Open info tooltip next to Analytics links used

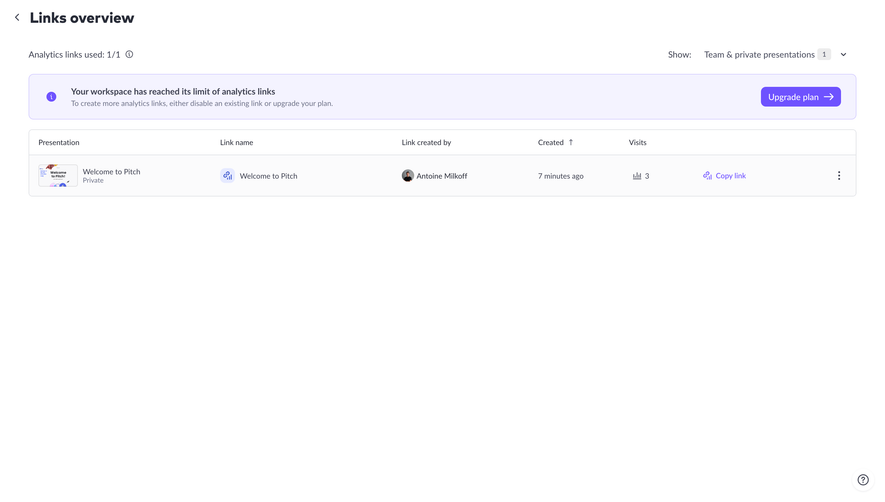[x=129, y=54]
